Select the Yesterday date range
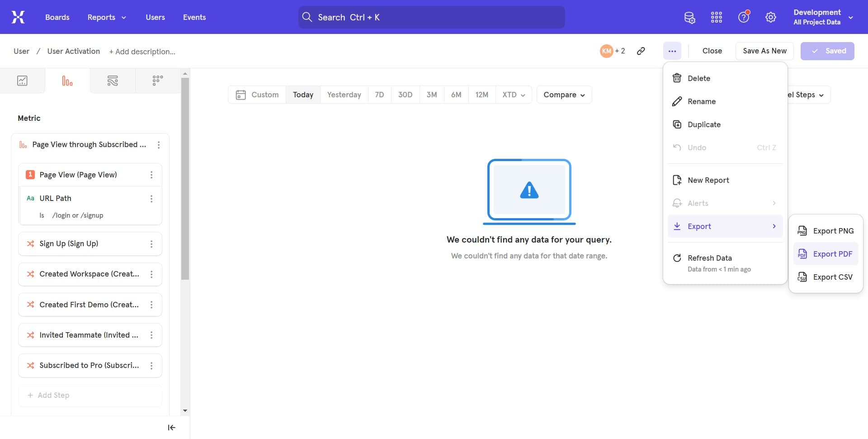 [344, 95]
